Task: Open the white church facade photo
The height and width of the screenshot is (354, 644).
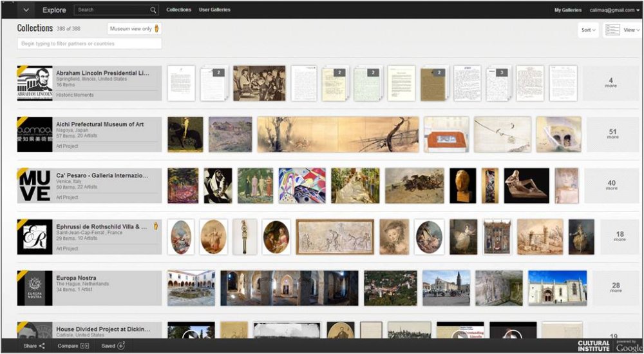Action: [x=557, y=288]
